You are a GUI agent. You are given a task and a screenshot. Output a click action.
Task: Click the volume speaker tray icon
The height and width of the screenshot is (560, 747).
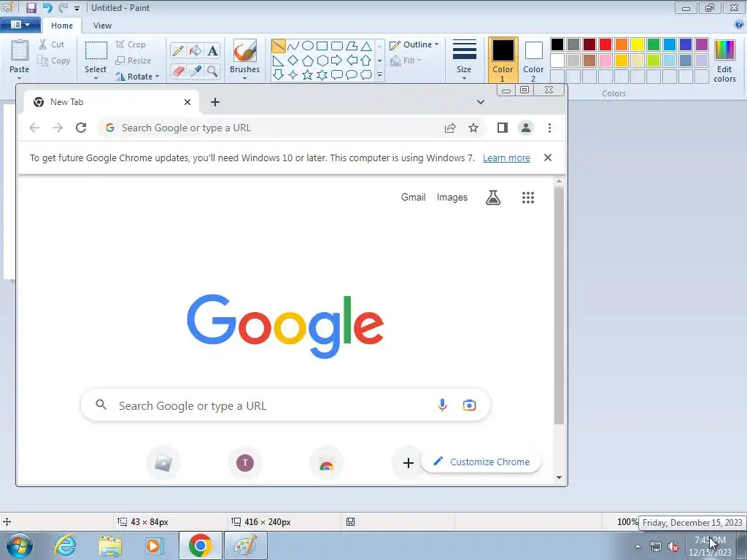[x=673, y=546]
